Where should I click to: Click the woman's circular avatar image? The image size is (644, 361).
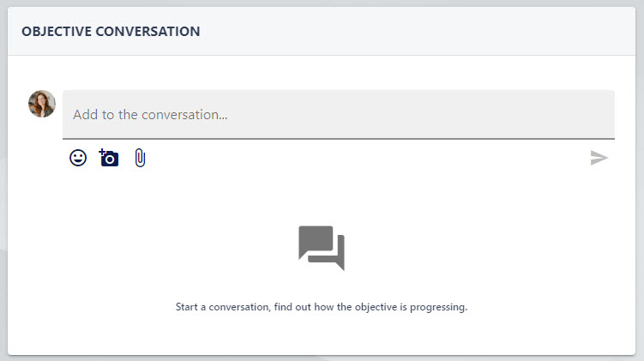click(x=42, y=104)
